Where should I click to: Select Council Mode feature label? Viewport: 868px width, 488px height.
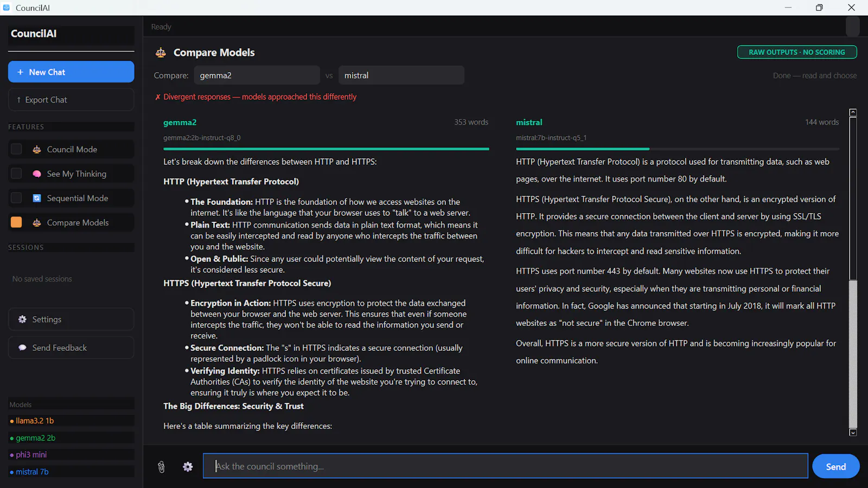tap(72, 150)
